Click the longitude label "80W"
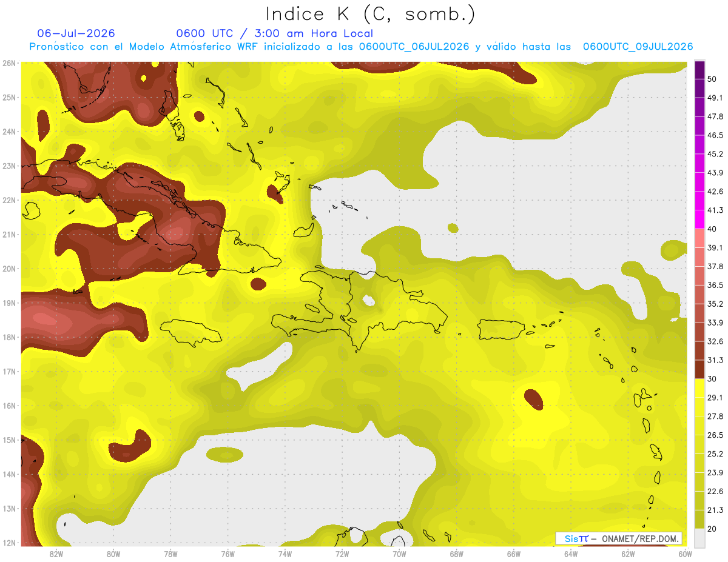The height and width of the screenshot is (562, 728). (x=113, y=554)
